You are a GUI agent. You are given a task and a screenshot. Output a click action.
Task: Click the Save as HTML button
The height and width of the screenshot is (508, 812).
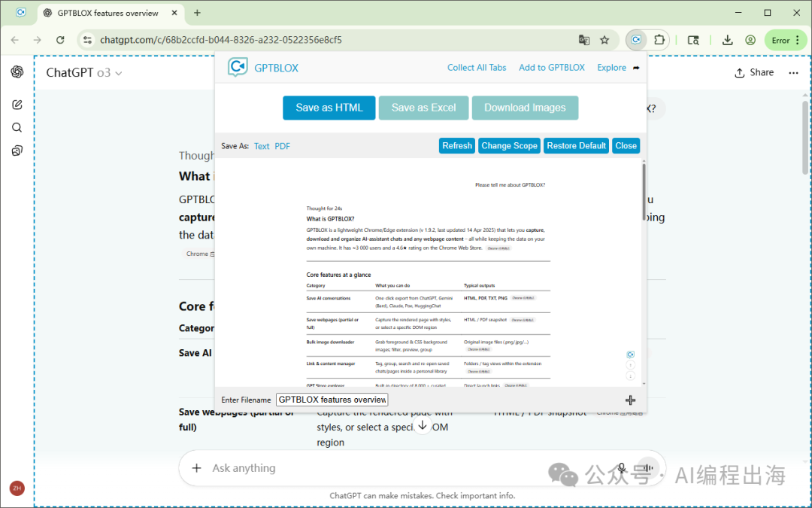coord(329,108)
